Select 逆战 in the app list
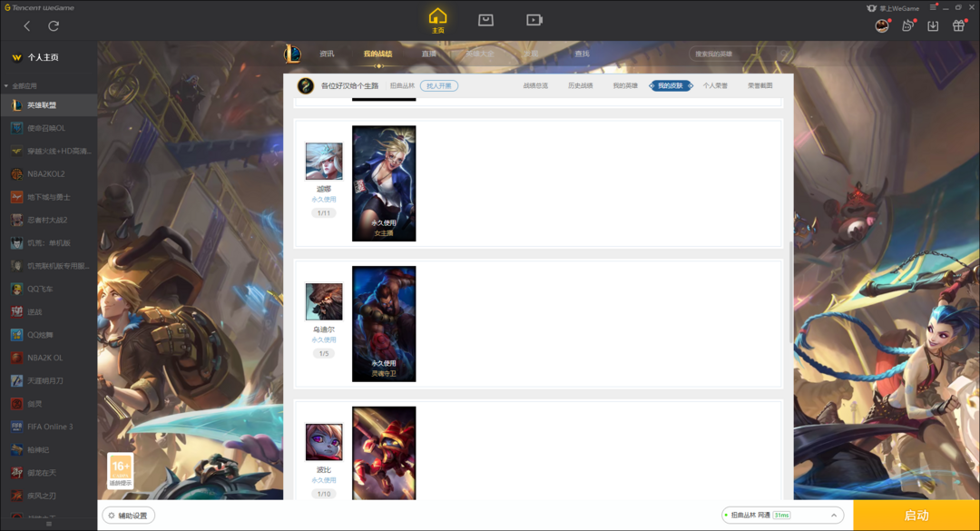980x531 pixels. [x=49, y=311]
